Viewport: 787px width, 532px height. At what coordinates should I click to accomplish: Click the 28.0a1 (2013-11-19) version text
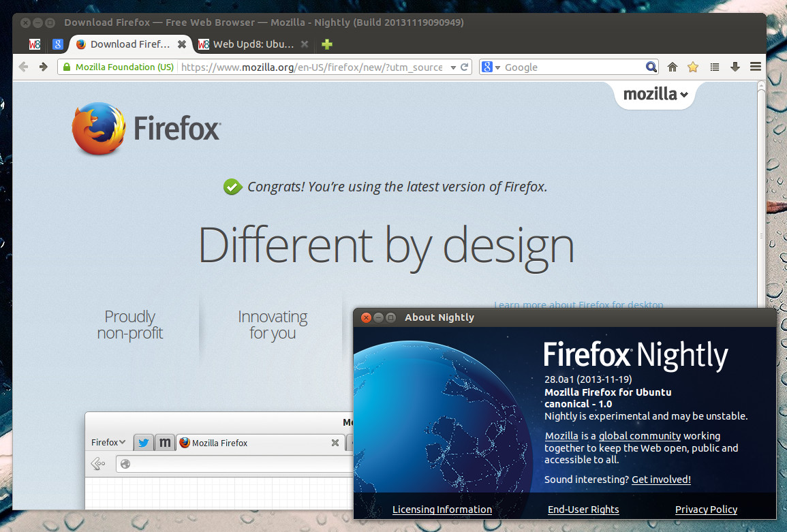point(588,379)
